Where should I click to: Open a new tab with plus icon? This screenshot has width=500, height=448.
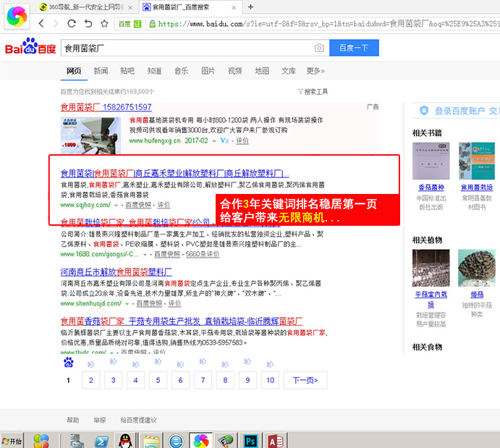(x=250, y=7)
